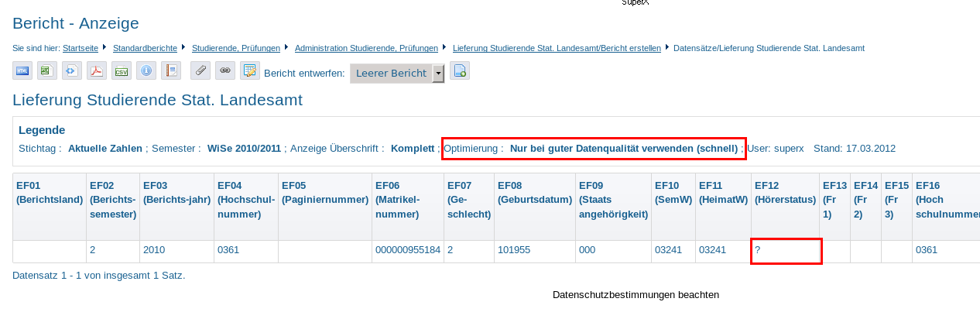Click the ? in Hörerstatus cell
This screenshot has width=980, height=319.
(x=757, y=250)
